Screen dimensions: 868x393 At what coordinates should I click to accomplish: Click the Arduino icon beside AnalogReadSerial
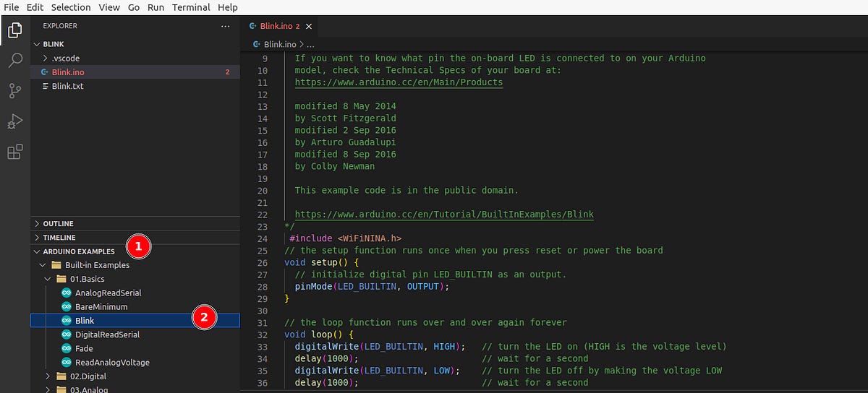point(67,293)
